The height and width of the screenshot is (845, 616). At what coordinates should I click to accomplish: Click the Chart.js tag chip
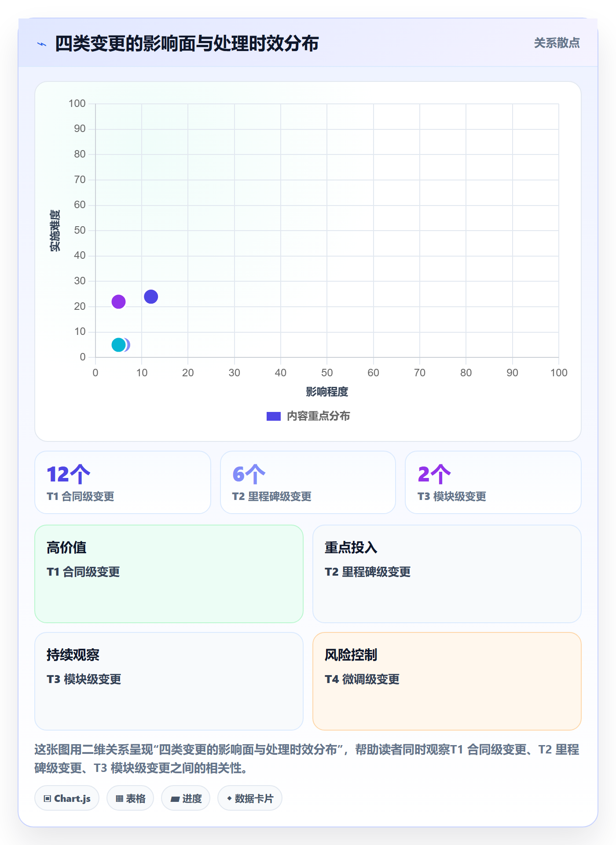(x=67, y=798)
